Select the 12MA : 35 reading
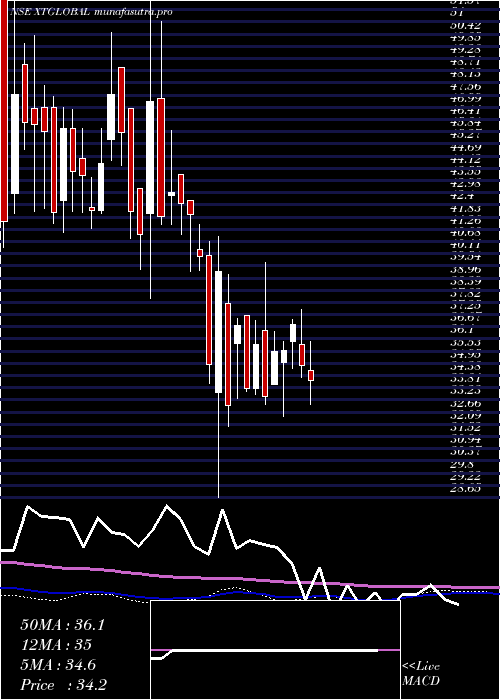 pos(56,645)
